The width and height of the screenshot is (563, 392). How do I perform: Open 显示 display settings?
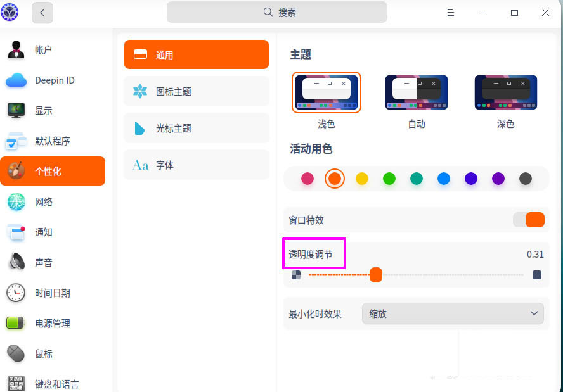pyautogui.click(x=43, y=111)
